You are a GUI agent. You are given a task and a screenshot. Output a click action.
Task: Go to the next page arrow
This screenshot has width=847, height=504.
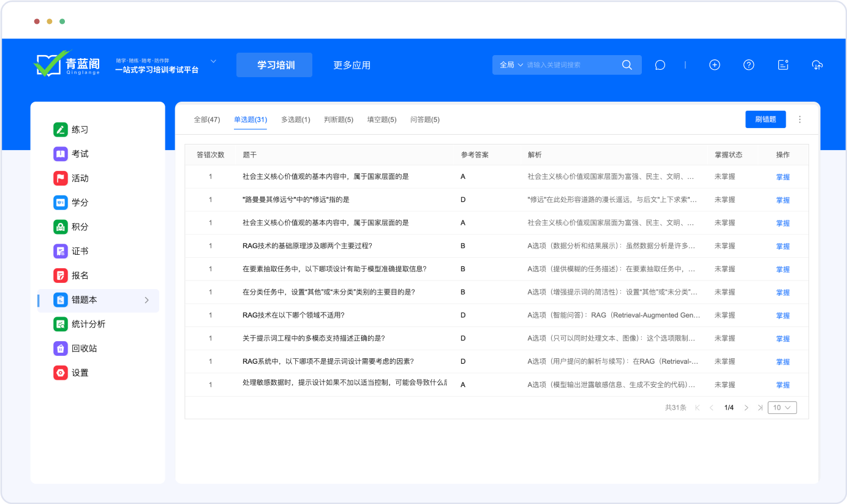pyautogui.click(x=746, y=408)
